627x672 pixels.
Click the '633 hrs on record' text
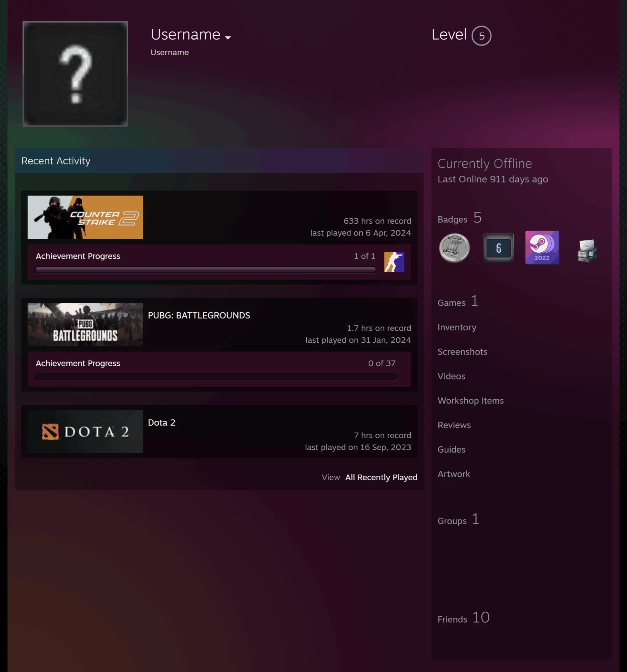[377, 221]
